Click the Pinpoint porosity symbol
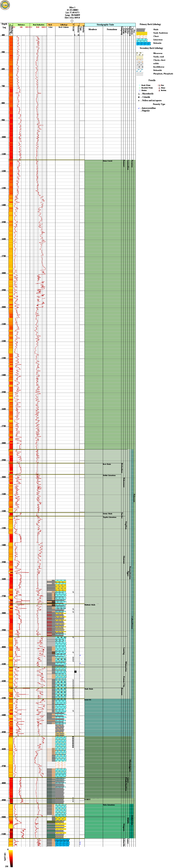 coord(139,111)
